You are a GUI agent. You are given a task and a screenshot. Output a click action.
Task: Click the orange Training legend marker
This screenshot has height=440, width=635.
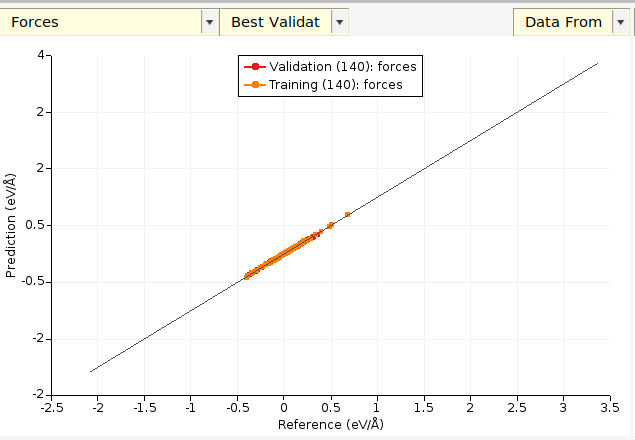[254, 85]
